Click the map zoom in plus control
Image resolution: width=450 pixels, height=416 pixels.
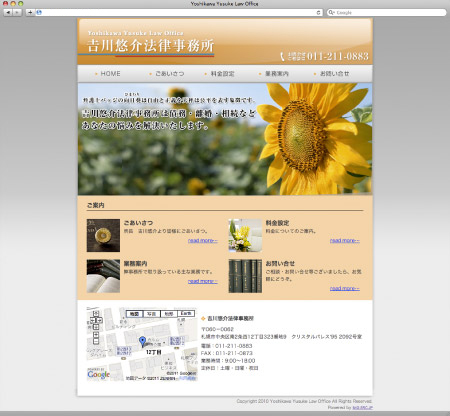pos(96,335)
